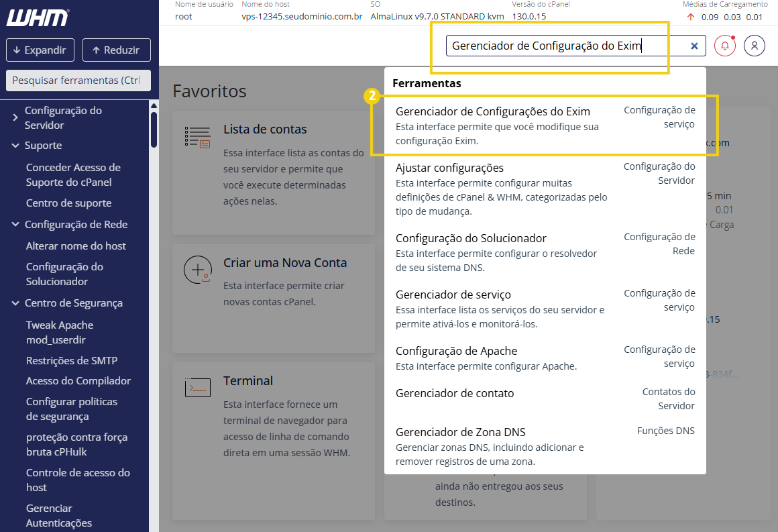The width and height of the screenshot is (778, 532).
Task: Open the notifications bell
Action: pos(725,45)
